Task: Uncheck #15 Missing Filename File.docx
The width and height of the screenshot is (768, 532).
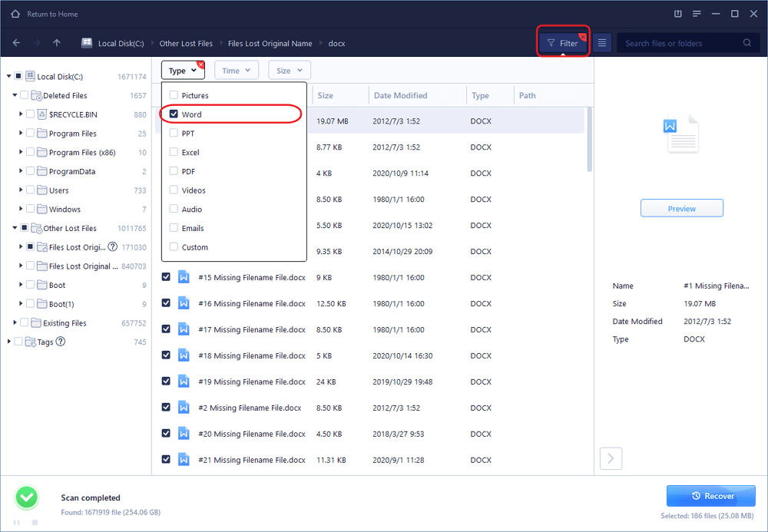Action: [x=167, y=277]
